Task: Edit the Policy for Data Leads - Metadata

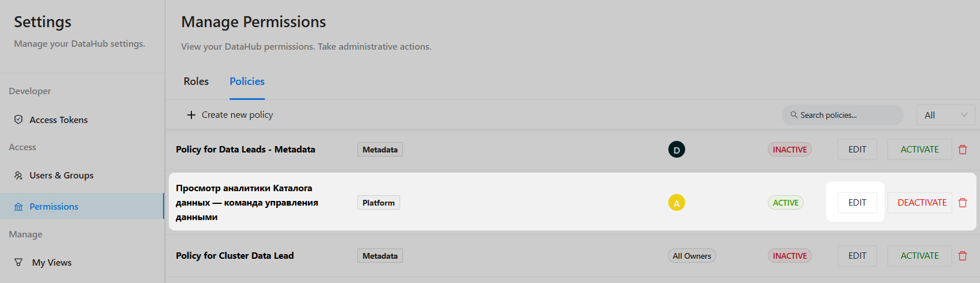Action: click(x=857, y=150)
